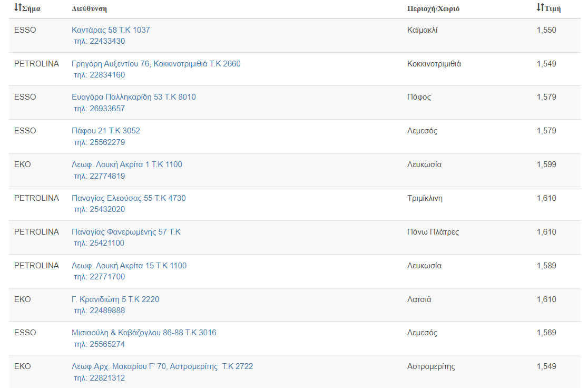Open Γ. Κρανιδιώτη 5 Τ.Κ 2220 link
588x388 pixels.
click(x=115, y=299)
